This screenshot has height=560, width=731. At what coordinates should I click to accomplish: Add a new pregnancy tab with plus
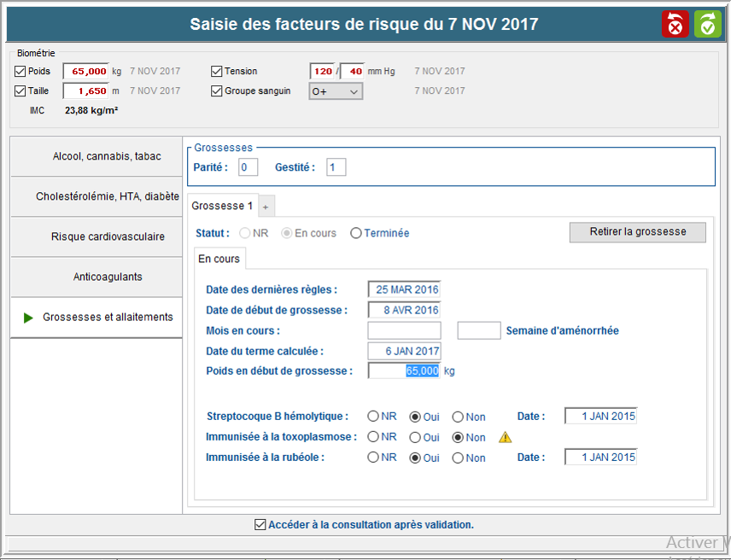pos(266,207)
